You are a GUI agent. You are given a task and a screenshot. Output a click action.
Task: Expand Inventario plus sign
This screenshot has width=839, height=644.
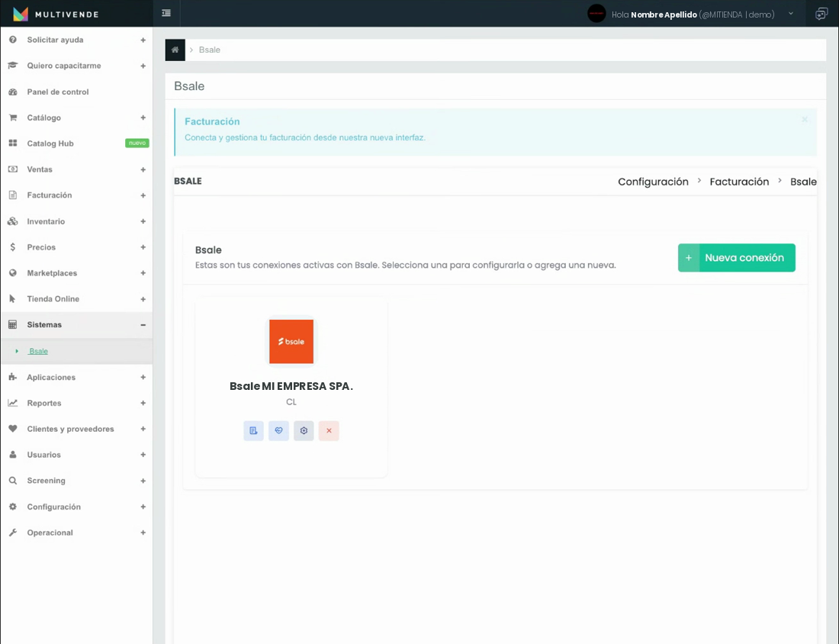pyautogui.click(x=143, y=221)
